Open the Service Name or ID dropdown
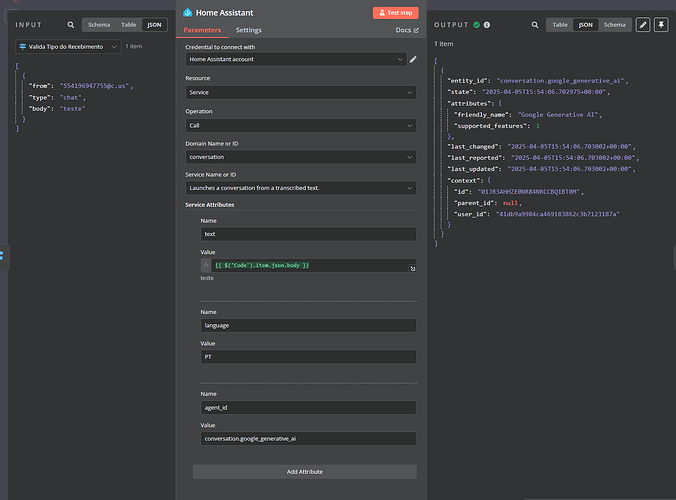This screenshot has width=676, height=500. [x=300, y=188]
